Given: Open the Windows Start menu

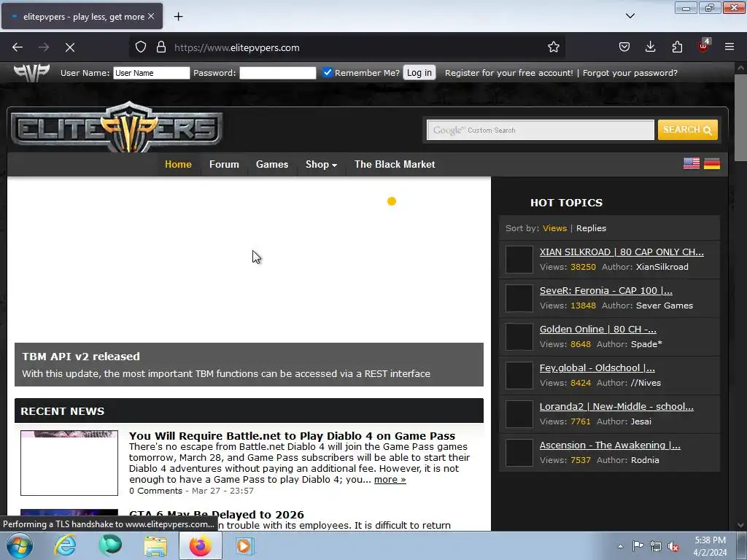Looking at the screenshot, I should coord(20,545).
